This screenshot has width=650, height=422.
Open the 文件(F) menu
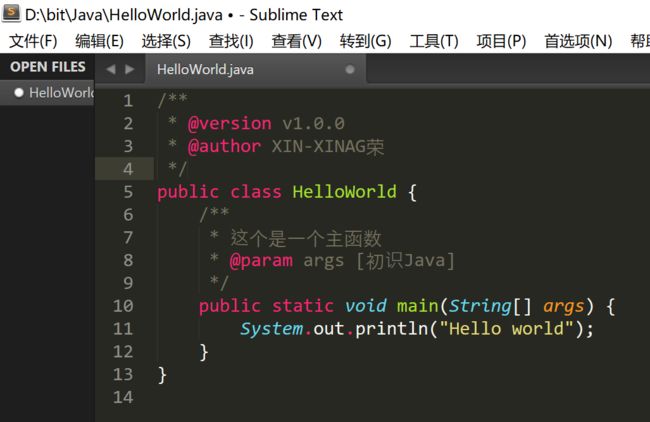[x=33, y=41]
